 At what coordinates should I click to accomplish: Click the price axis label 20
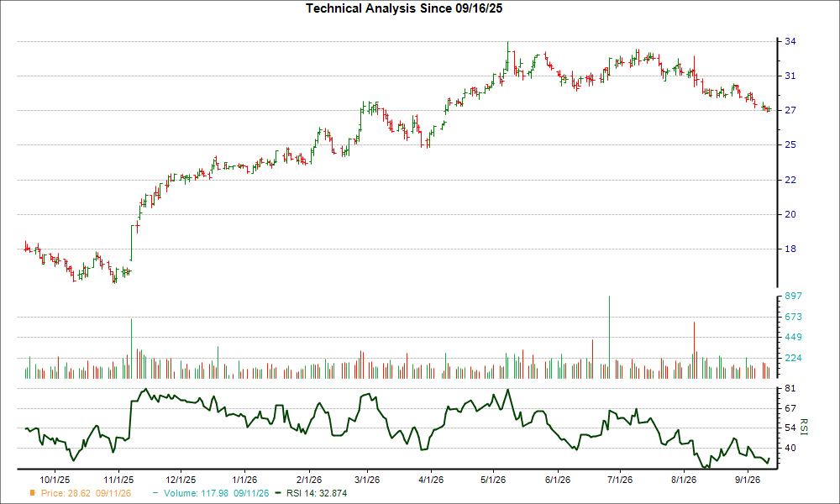[790, 214]
